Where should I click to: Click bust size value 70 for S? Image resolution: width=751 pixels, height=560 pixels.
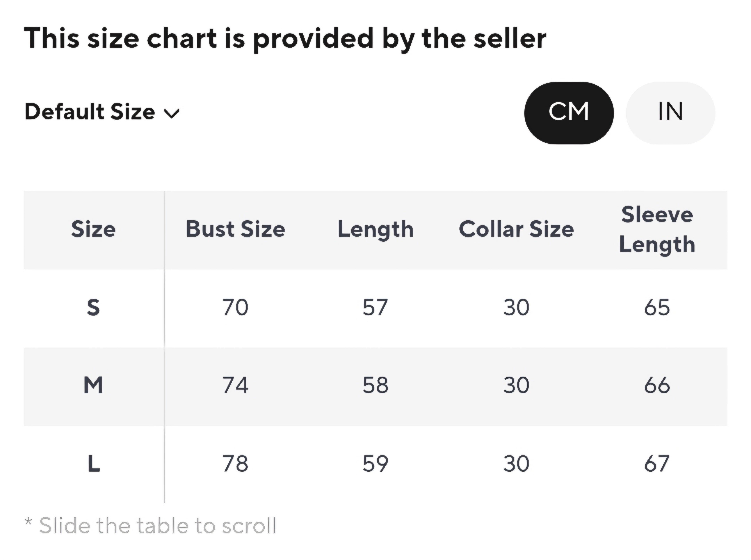pos(235,307)
